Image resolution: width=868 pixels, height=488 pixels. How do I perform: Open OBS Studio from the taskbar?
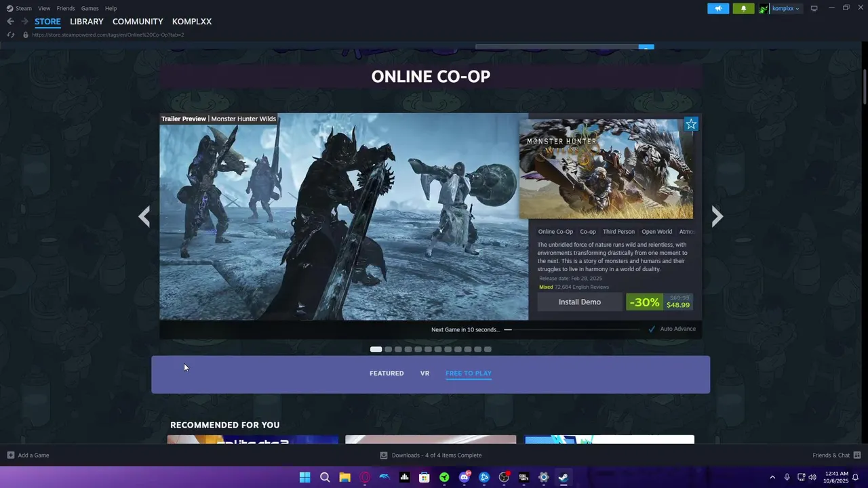pyautogui.click(x=504, y=477)
